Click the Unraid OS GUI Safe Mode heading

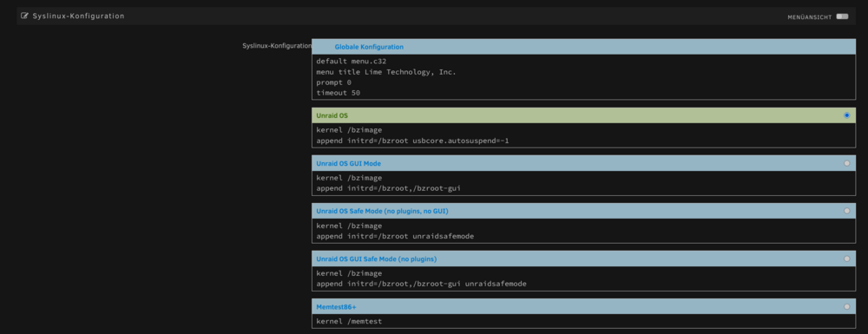pyautogui.click(x=377, y=259)
